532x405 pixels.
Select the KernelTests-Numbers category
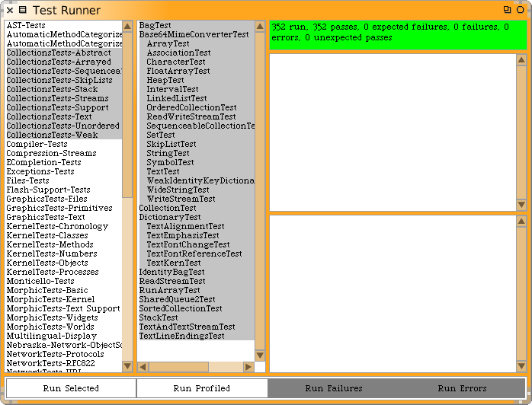tap(52, 254)
